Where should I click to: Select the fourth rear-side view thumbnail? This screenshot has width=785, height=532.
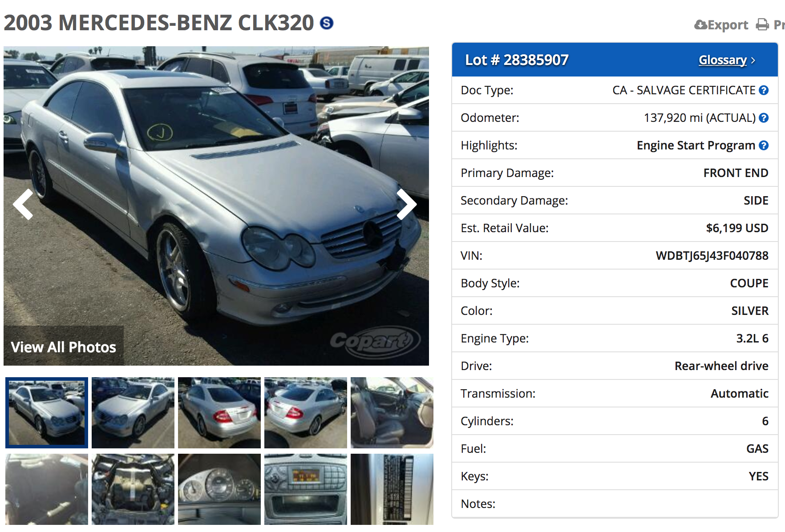pyautogui.click(x=306, y=412)
